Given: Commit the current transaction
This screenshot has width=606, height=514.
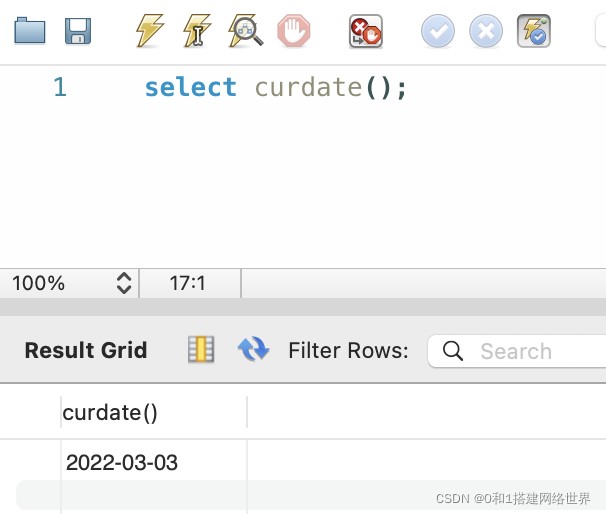Looking at the screenshot, I should (x=437, y=32).
